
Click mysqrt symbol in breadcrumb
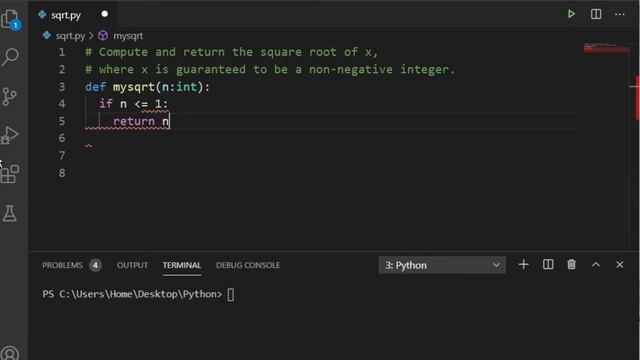pos(128,36)
